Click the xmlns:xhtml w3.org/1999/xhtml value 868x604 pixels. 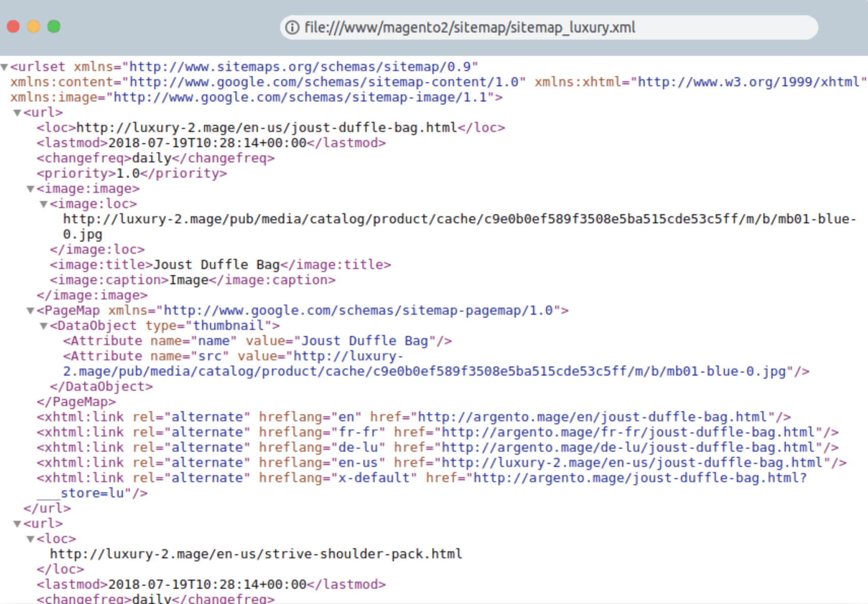click(749, 82)
